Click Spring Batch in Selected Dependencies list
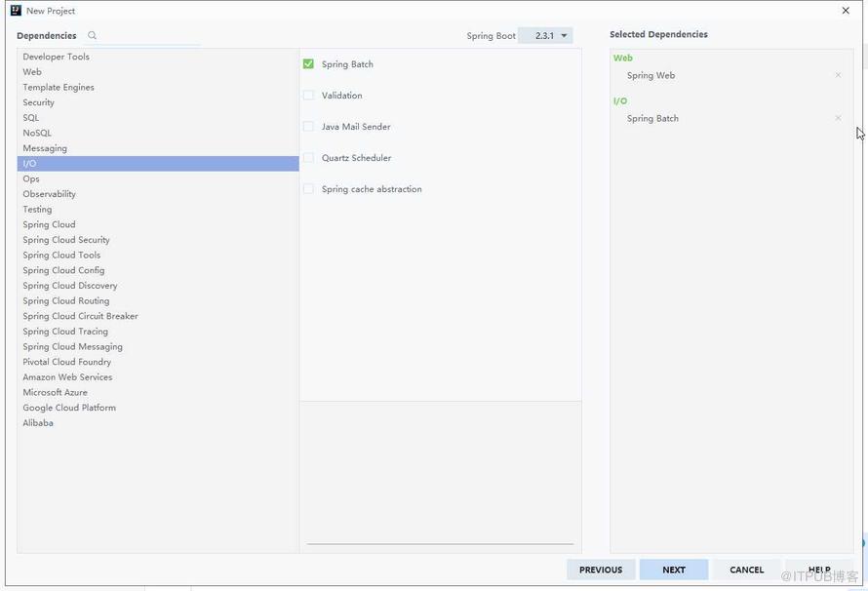This screenshot has width=868, height=591. click(x=652, y=118)
